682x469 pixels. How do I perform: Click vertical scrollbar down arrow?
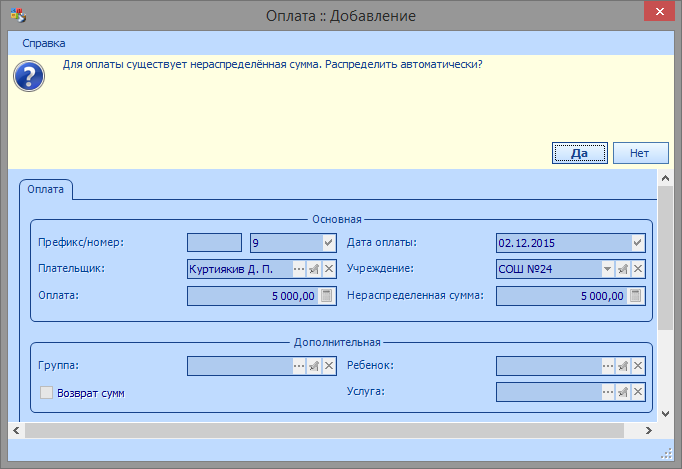pyautogui.click(x=665, y=414)
